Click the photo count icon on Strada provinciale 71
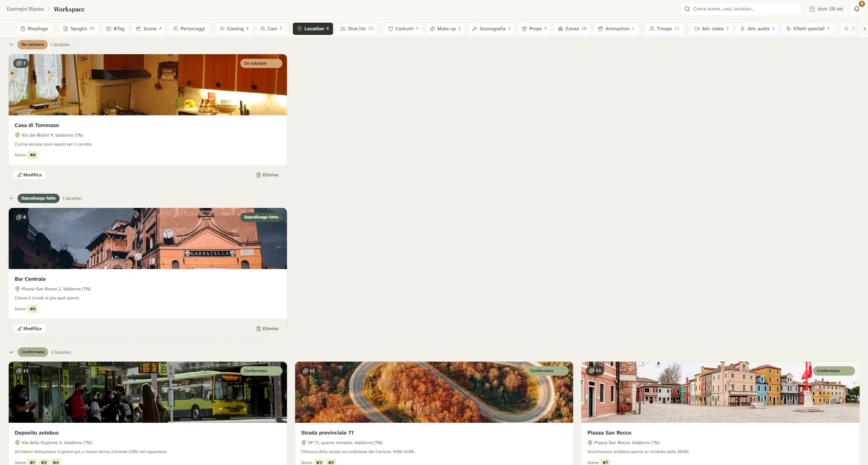The image size is (868, 465). (305, 371)
